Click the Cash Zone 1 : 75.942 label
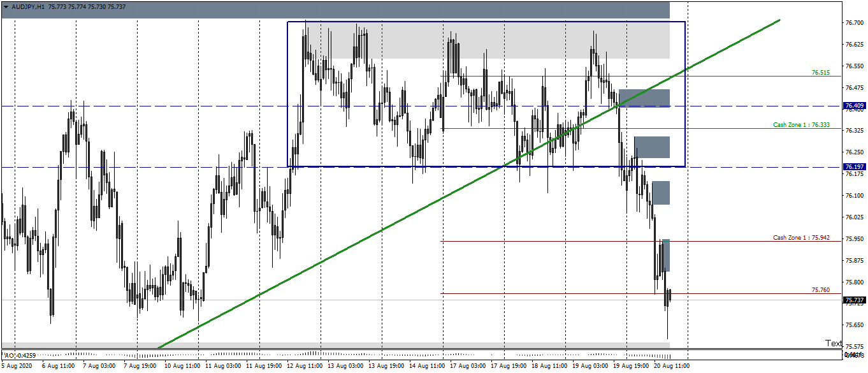 coord(801,238)
